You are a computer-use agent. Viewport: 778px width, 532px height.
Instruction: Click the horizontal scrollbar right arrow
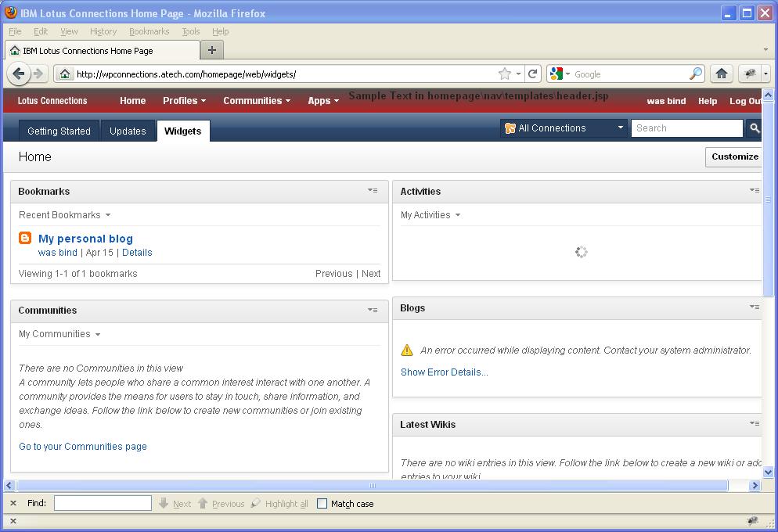755,485
